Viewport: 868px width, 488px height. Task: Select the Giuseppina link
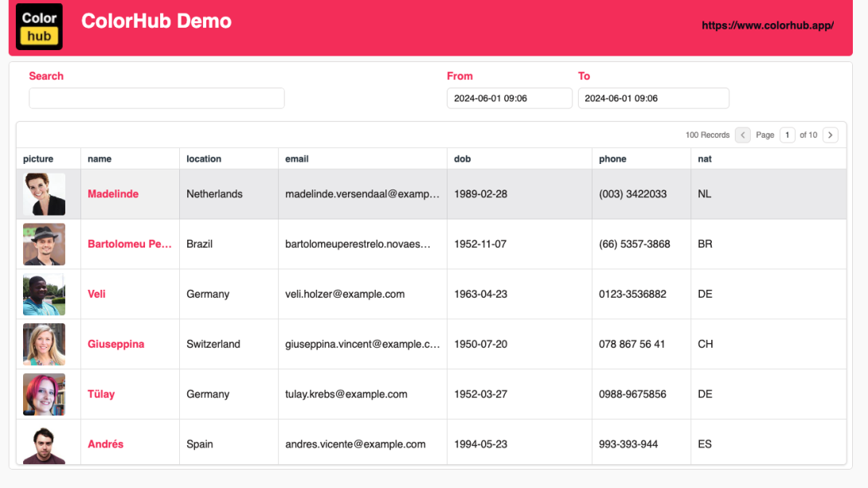[x=116, y=344]
